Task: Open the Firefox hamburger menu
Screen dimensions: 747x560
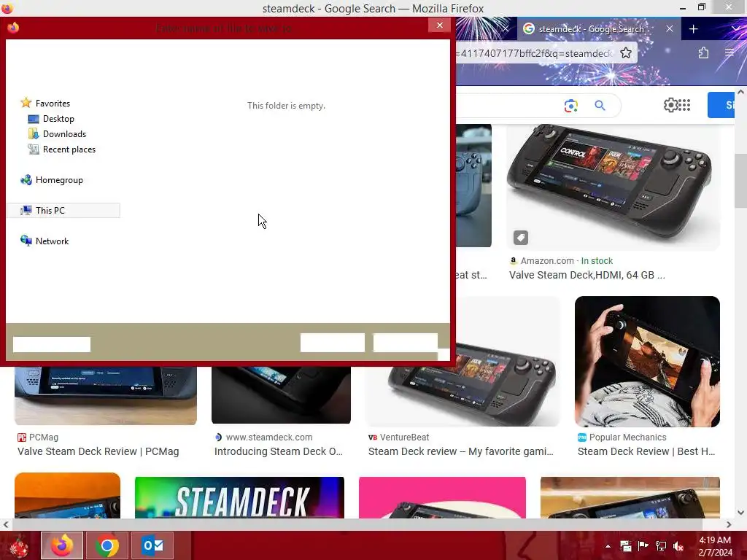Action: click(x=729, y=52)
